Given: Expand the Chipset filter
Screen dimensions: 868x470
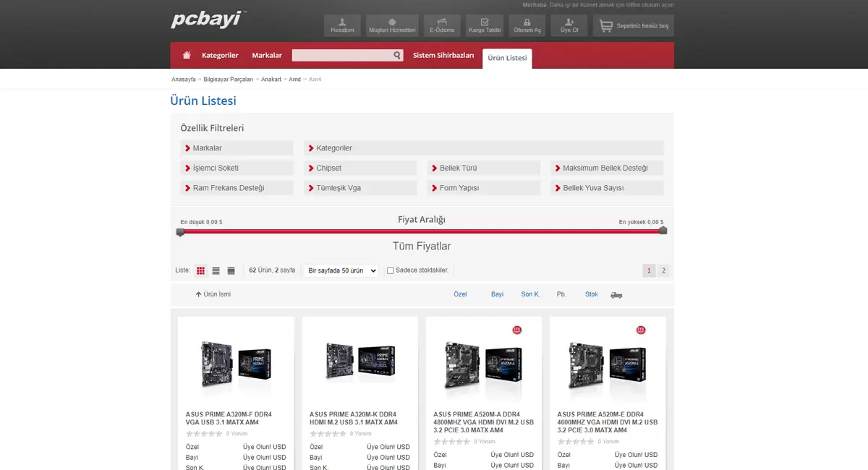Looking at the screenshot, I should [360, 168].
